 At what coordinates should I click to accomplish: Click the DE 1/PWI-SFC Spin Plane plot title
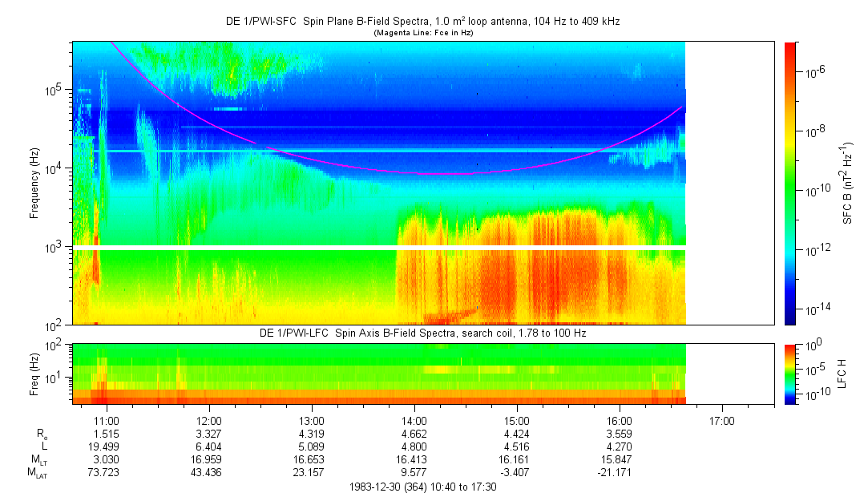coord(425,22)
